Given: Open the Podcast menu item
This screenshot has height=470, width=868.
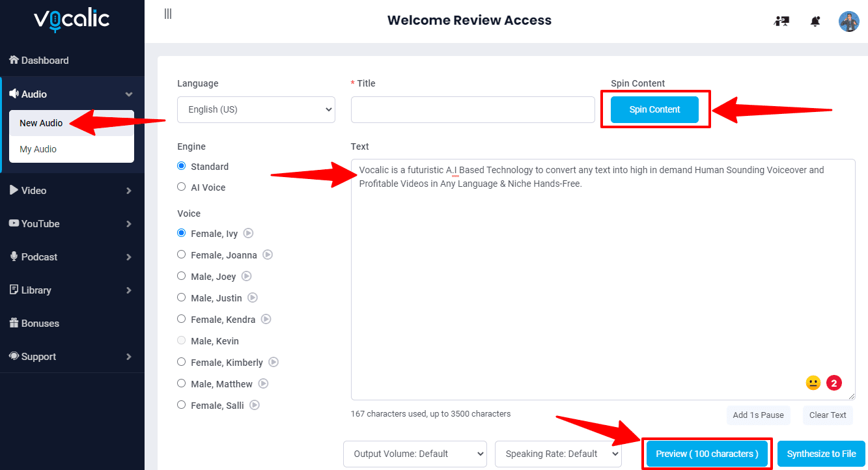Looking at the screenshot, I should 72,256.
